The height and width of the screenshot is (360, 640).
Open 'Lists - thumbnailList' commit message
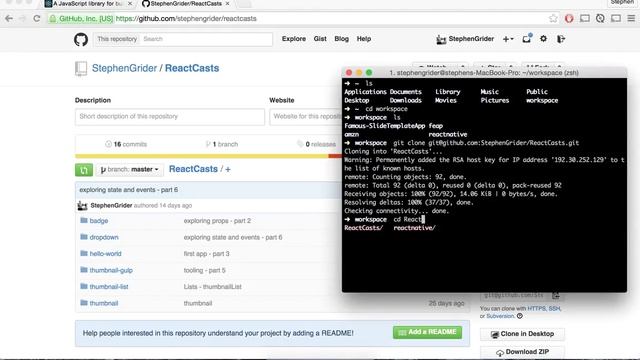click(213, 287)
